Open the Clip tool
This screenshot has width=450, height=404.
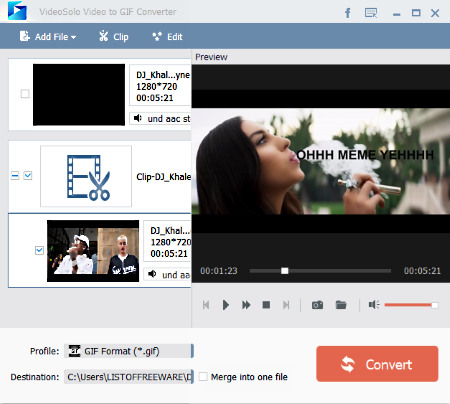point(114,37)
